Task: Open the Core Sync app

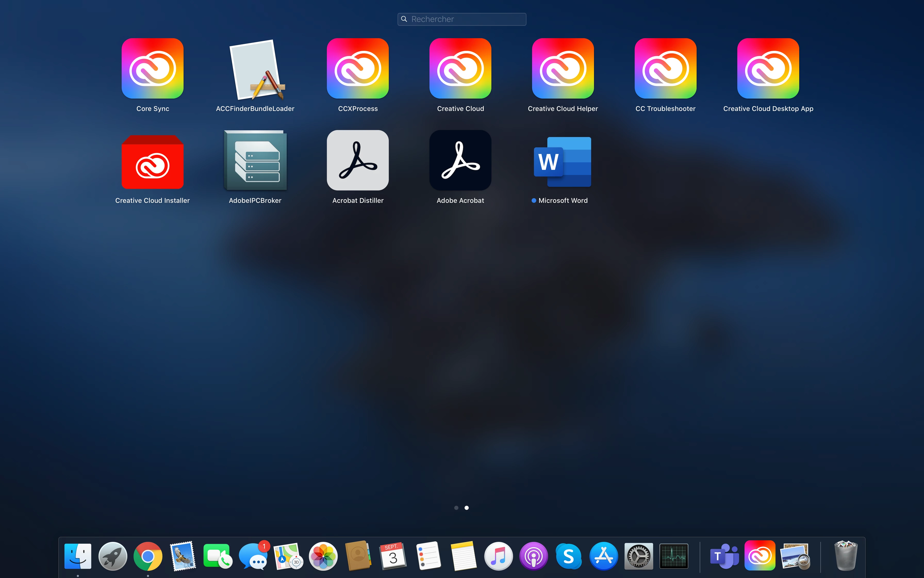Action: pyautogui.click(x=152, y=68)
